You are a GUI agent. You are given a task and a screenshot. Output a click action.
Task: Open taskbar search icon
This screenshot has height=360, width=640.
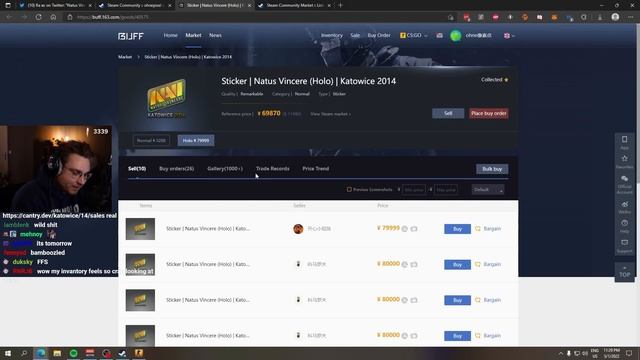tap(24, 353)
